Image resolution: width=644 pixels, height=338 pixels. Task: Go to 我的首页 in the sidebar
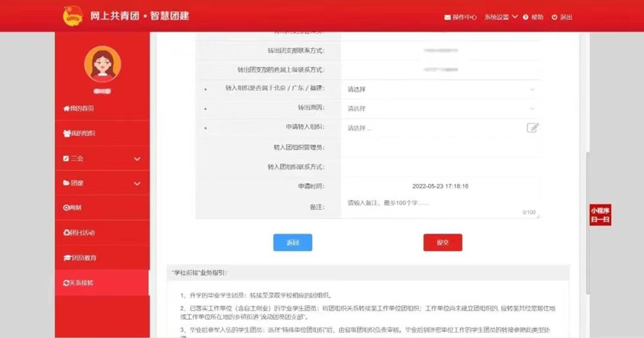[79, 108]
